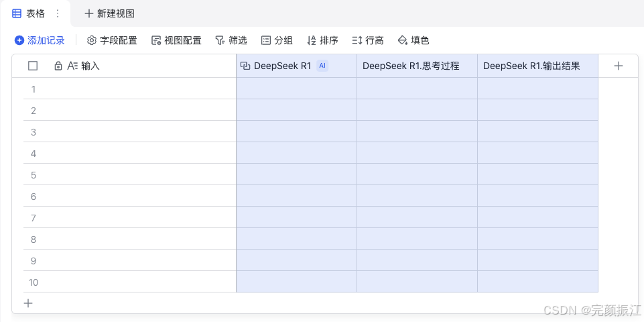Select the DeepSeek R1 column header

297,66
